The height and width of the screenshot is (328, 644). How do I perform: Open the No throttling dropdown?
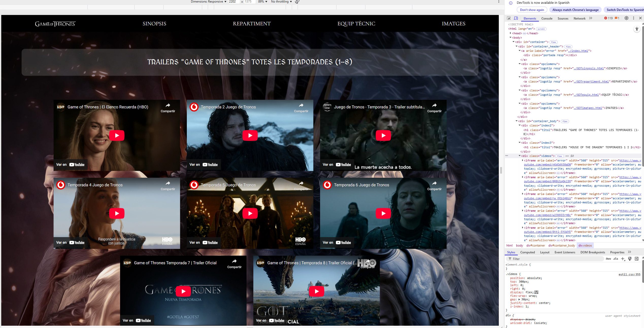(x=281, y=2)
